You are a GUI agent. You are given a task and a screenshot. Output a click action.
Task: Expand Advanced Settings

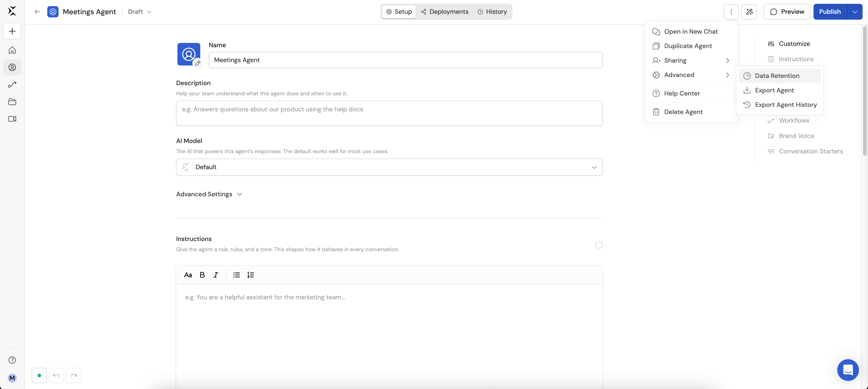[209, 194]
